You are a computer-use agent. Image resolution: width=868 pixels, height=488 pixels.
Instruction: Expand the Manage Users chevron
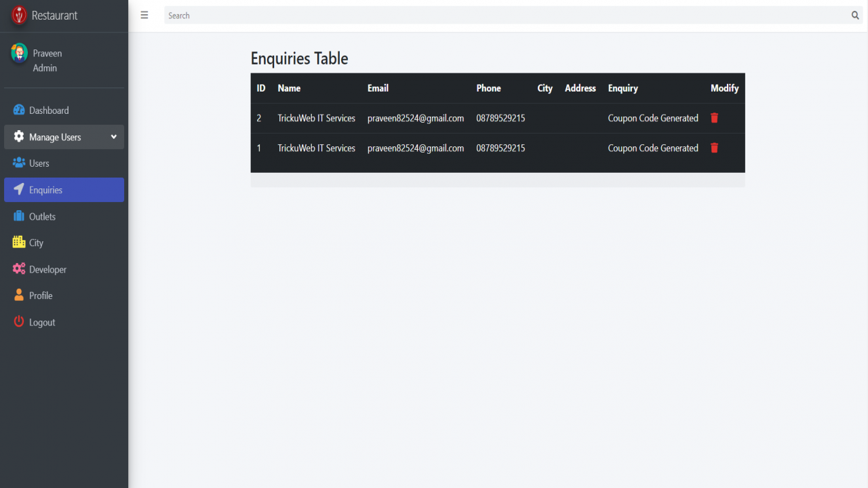point(114,137)
